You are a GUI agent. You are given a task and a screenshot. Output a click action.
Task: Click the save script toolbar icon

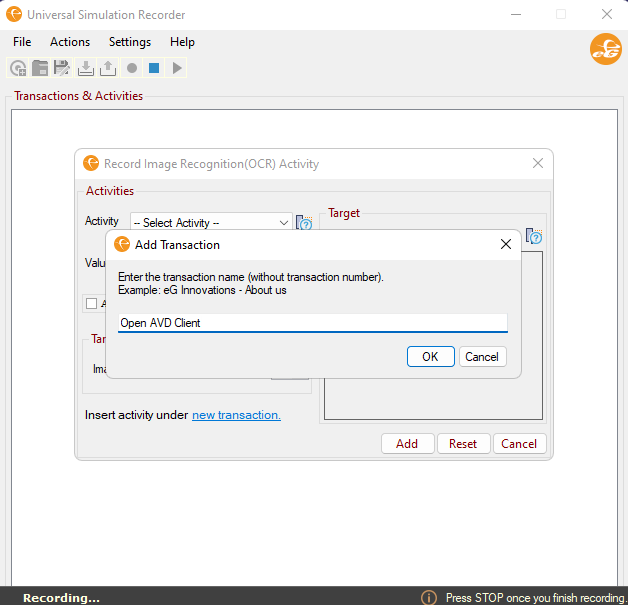(62, 68)
